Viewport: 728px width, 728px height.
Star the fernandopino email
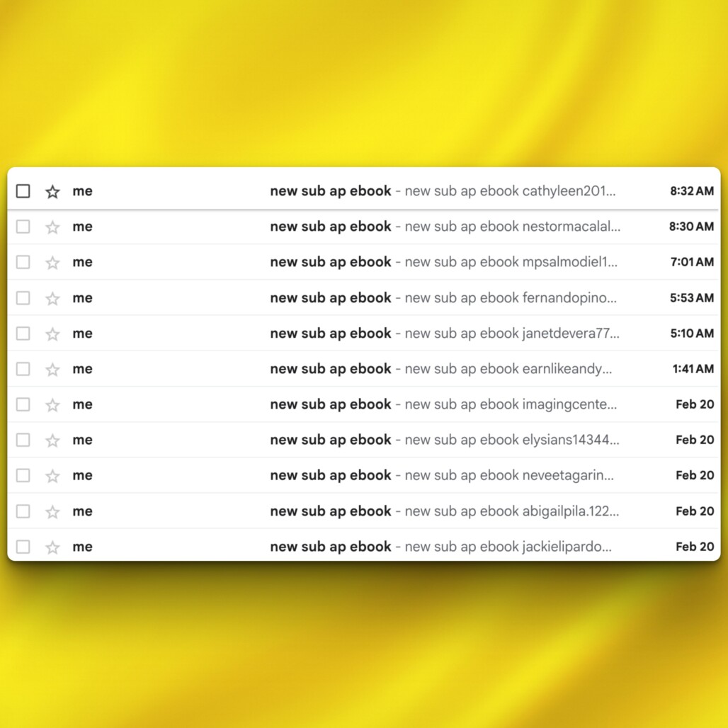click(x=52, y=299)
